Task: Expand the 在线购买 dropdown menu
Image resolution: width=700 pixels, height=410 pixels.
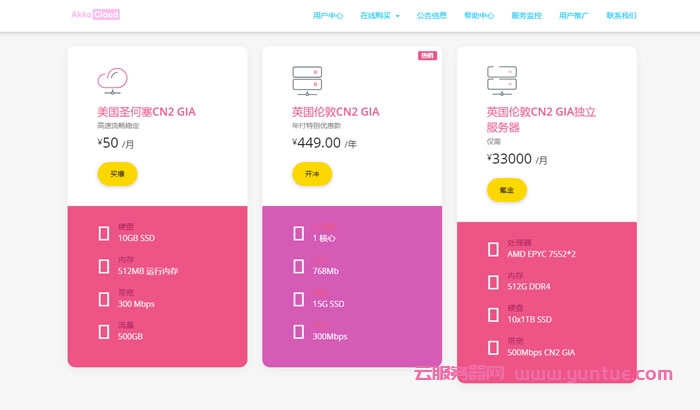Action: (380, 16)
